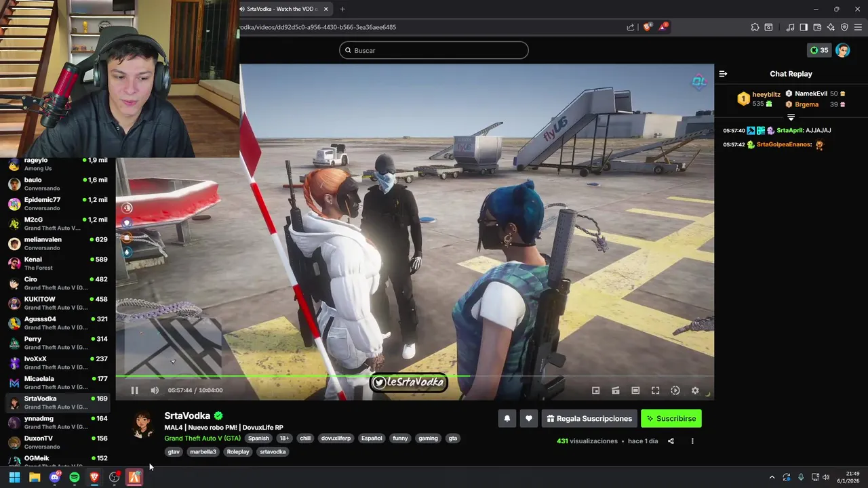Toggle notifications bell for SrtaVodka
868x488 pixels.
pos(507,419)
